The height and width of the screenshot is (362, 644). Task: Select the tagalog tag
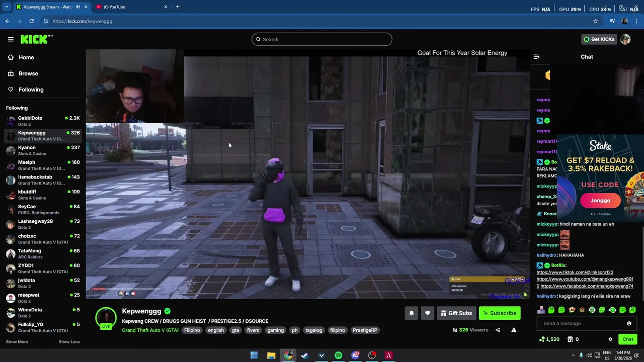tap(313, 330)
